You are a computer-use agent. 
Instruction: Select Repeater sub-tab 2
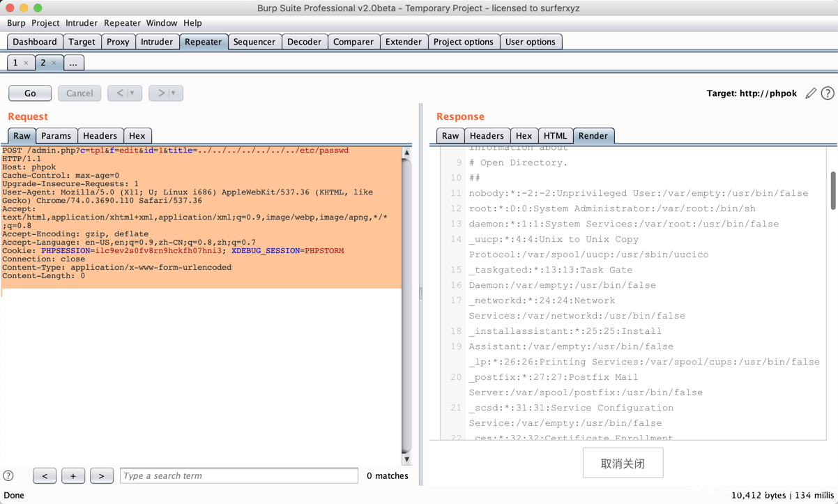tap(43, 63)
